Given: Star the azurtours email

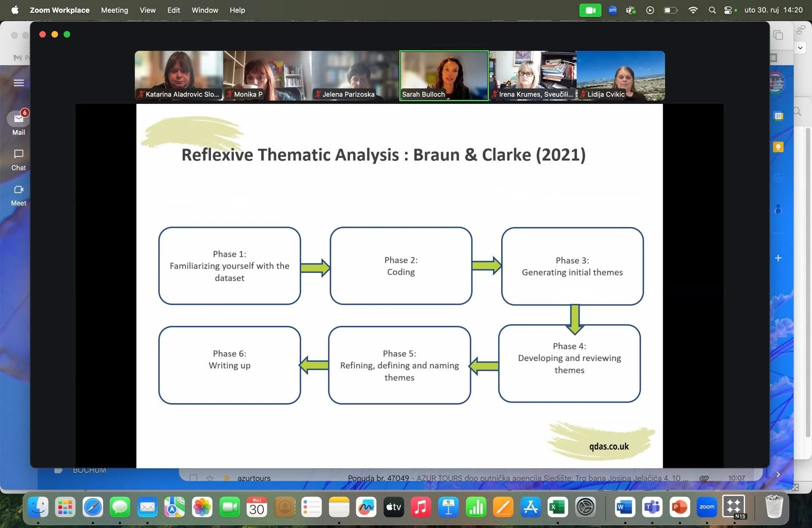Looking at the screenshot, I should (x=210, y=478).
